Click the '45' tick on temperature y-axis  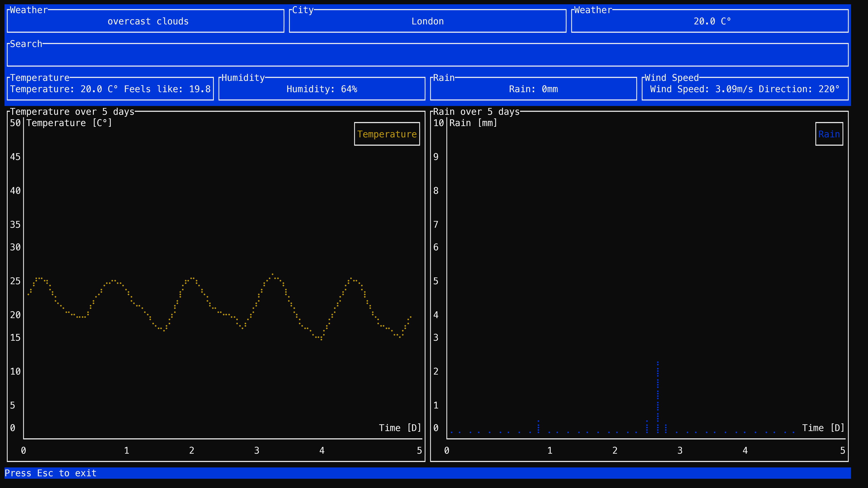point(15,157)
